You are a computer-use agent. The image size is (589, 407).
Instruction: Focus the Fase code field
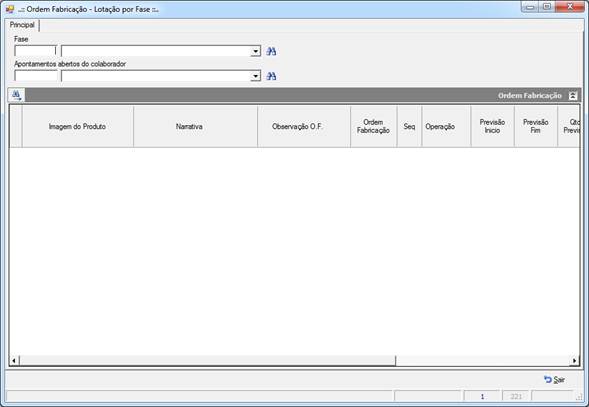(x=35, y=51)
